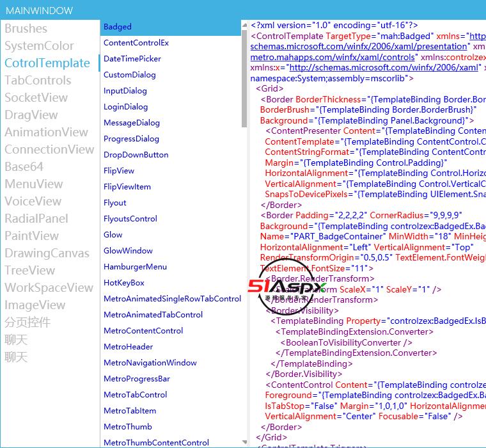Choose MetroAnimatedSingleRowTabControl item
This screenshot has width=486, height=448.
(171, 299)
